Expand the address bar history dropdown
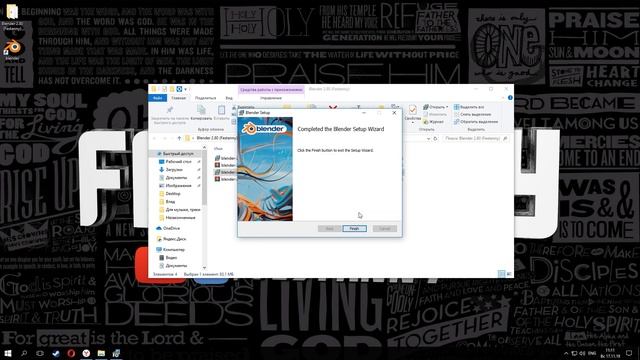The height and width of the screenshot is (360, 640). click(428, 138)
